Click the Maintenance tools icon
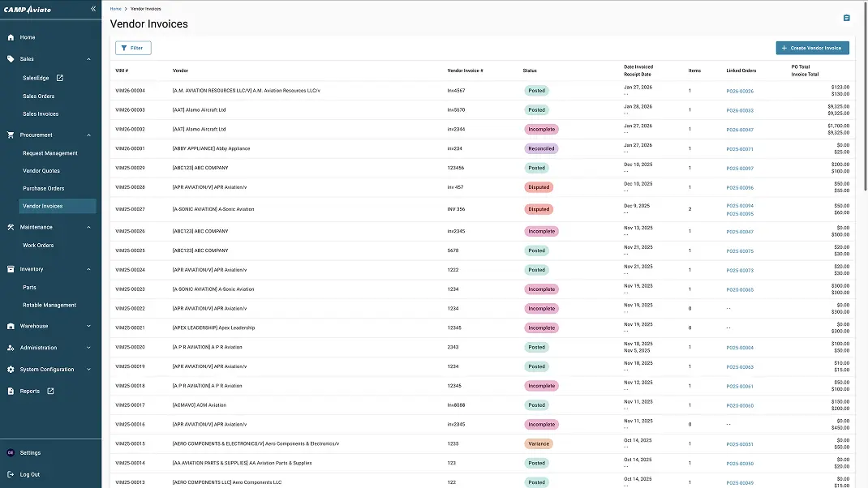This screenshot has width=868, height=488. [11, 228]
